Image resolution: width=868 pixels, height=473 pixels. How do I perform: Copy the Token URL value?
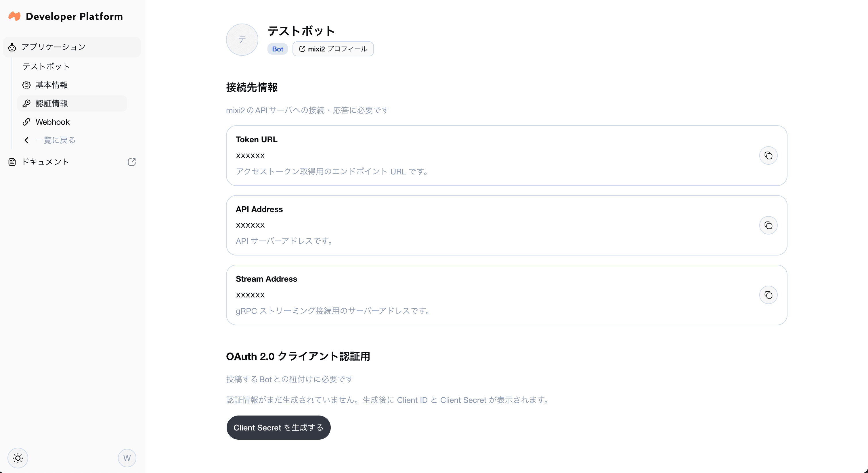pyautogui.click(x=768, y=155)
